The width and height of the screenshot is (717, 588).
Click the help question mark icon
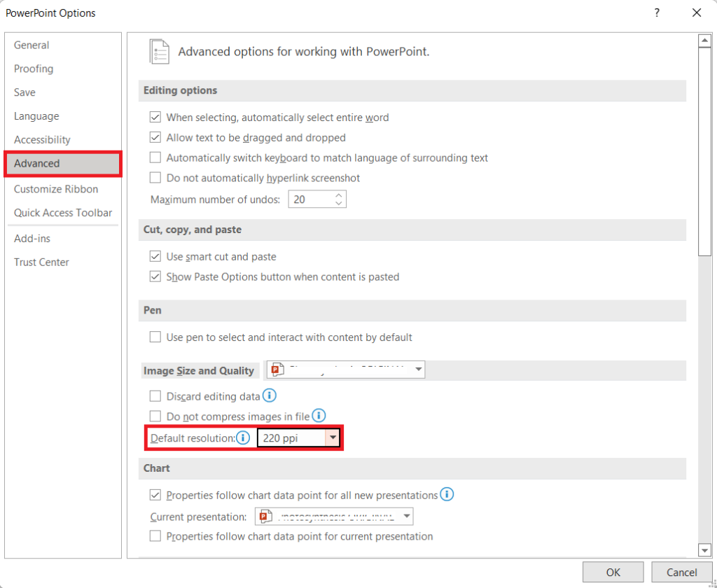[x=656, y=13]
